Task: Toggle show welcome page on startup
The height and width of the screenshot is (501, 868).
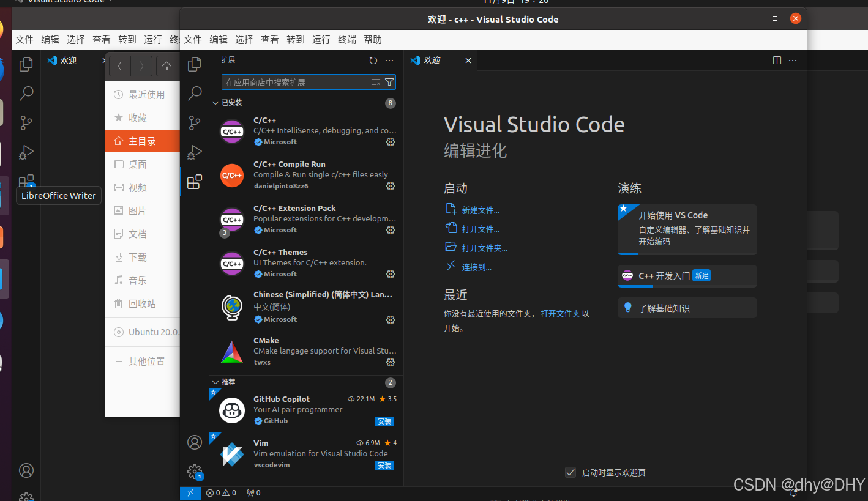Action: tap(571, 472)
